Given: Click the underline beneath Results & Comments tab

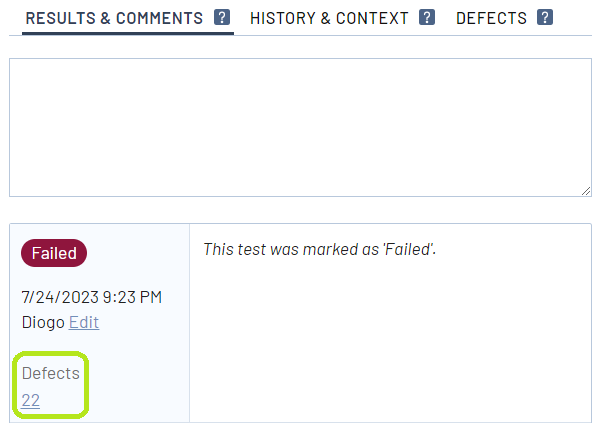Looking at the screenshot, I should [127, 34].
